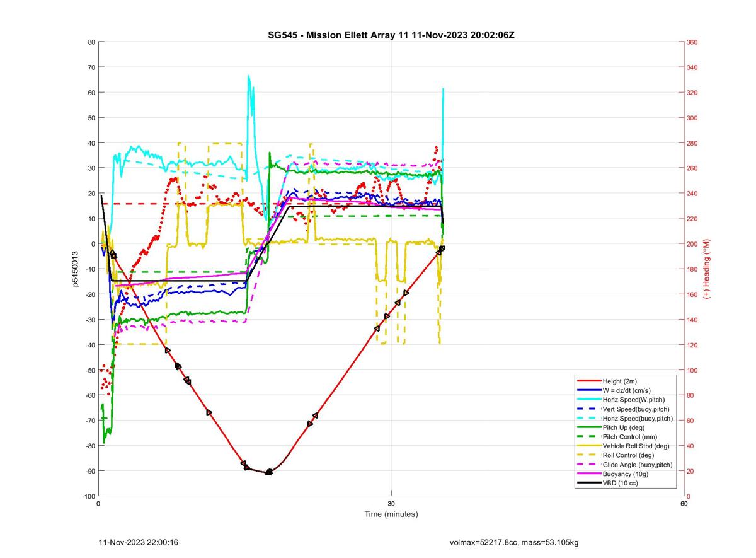Select the 'Pitch Control (mm)' legend entry

630,436
